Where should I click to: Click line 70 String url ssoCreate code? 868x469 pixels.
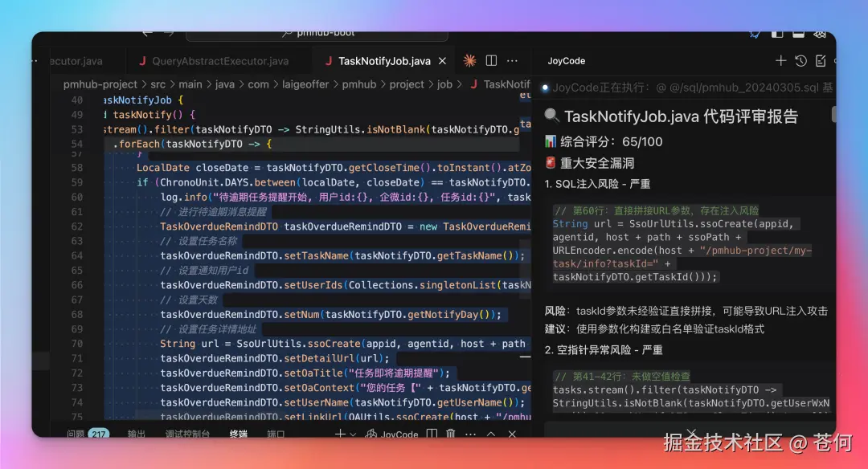coord(342,344)
